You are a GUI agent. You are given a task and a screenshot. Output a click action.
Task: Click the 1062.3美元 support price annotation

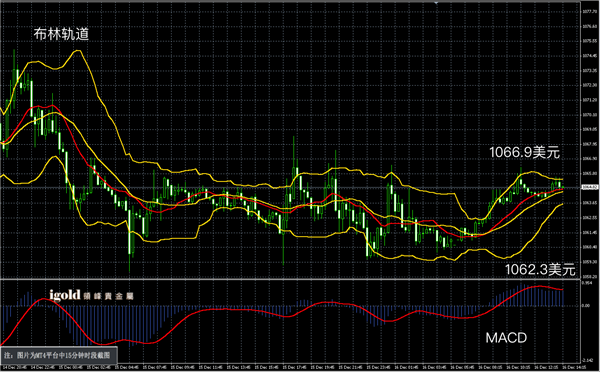tap(540, 269)
